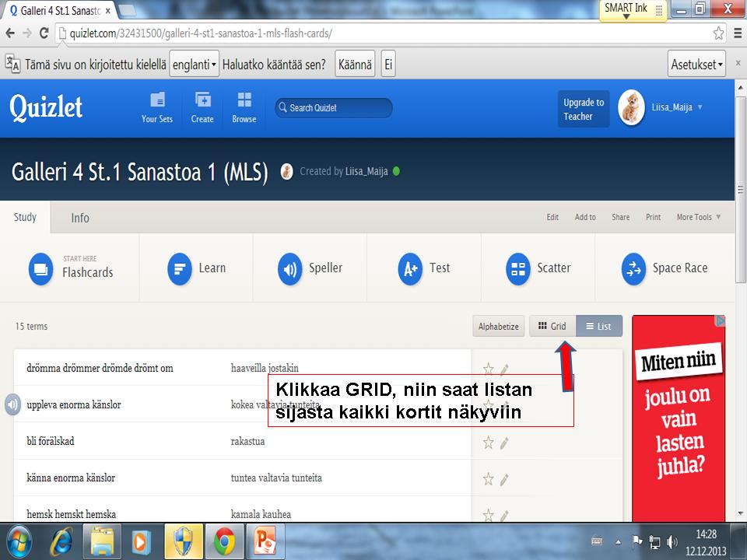Switch to Grid view
The image size is (747, 560).
point(552,327)
